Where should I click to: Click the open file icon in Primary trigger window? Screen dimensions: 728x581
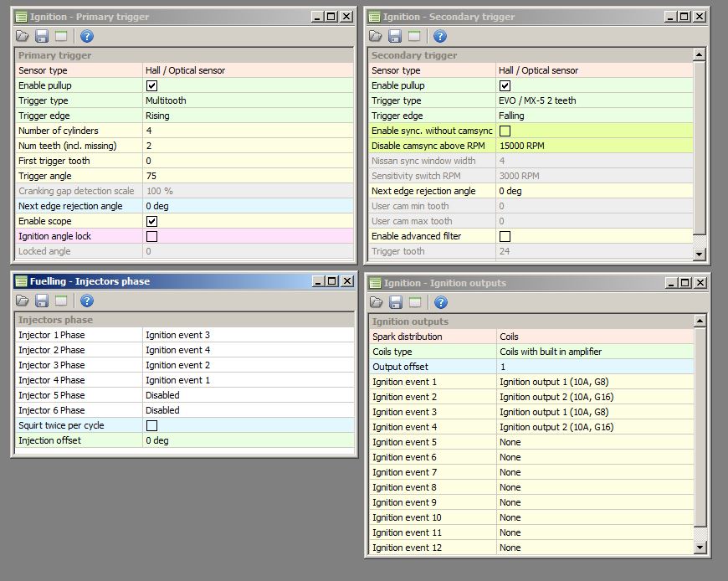(x=22, y=36)
